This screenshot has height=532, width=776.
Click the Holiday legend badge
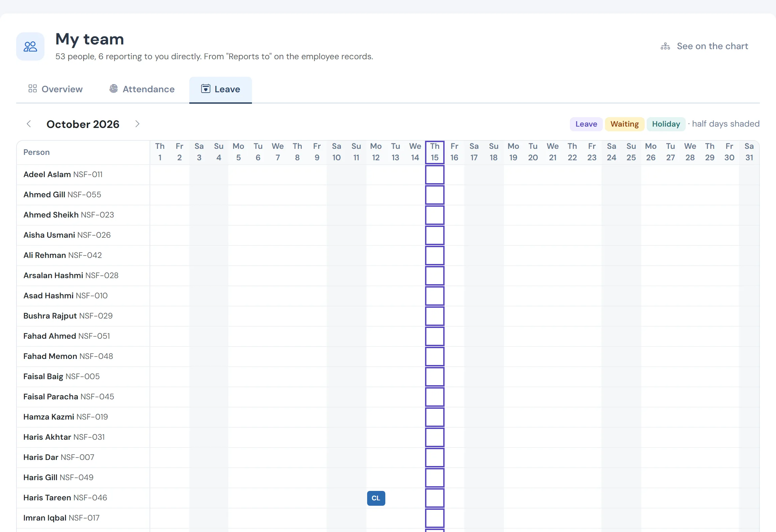coord(666,124)
